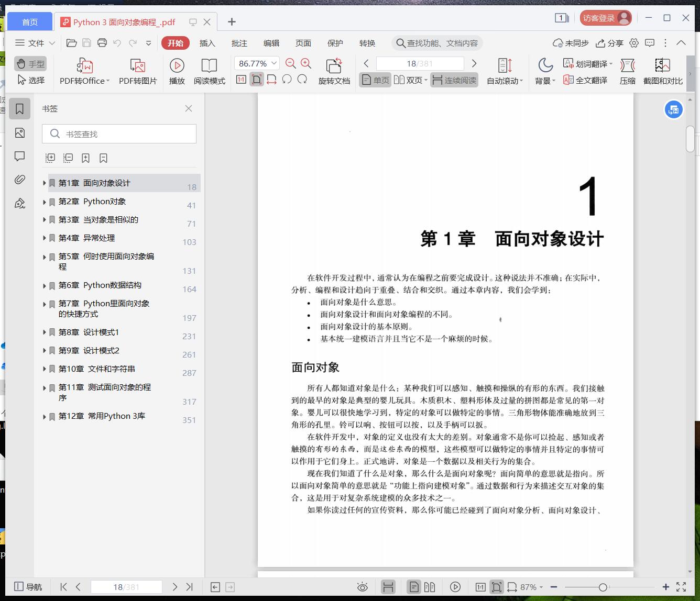Collapse all bookmarks icon
The image size is (700, 601).
click(x=68, y=158)
